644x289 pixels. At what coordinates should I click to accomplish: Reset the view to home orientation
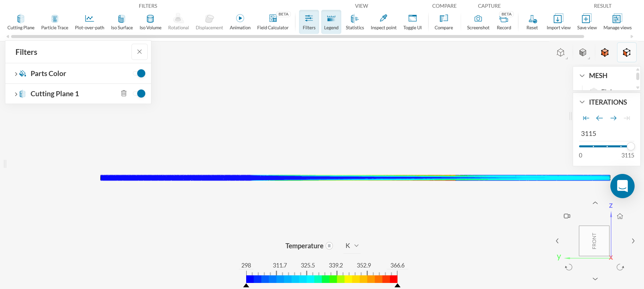pyautogui.click(x=620, y=216)
